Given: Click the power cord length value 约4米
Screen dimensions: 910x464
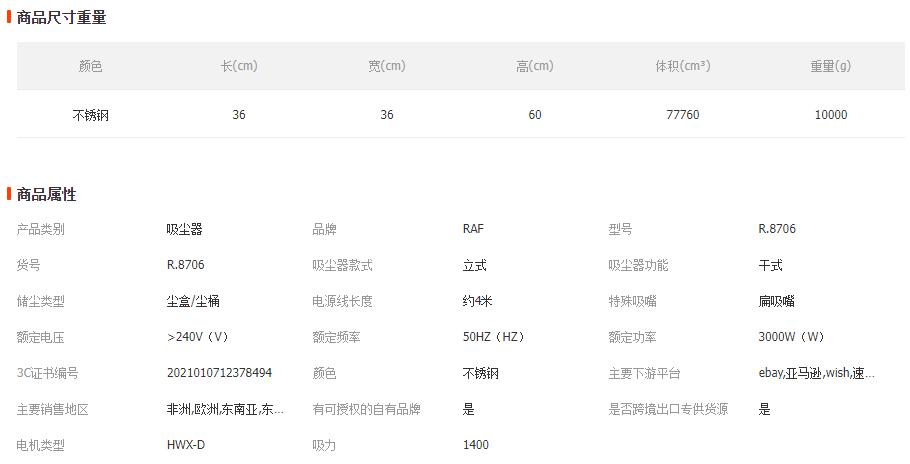Looking at the screenshot, I should click(480, 301).
